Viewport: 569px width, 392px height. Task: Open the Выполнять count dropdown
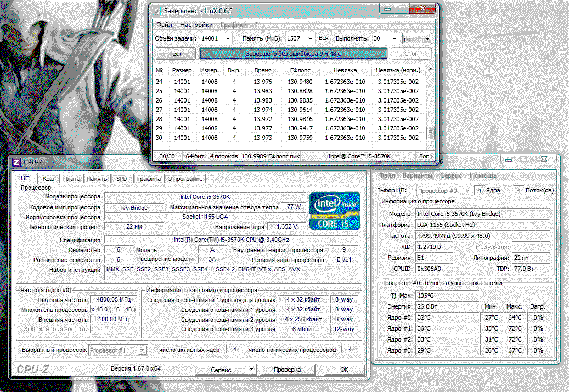point(394,39)
